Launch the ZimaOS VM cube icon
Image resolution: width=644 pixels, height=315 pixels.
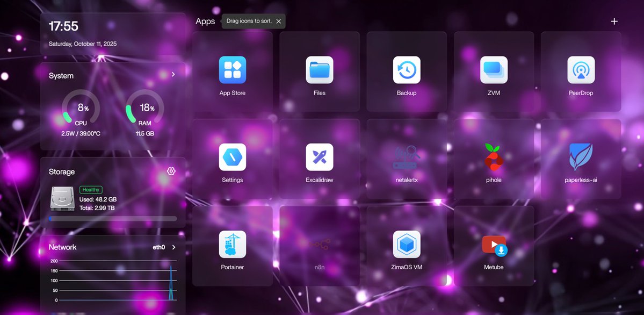tap(407, 244)
